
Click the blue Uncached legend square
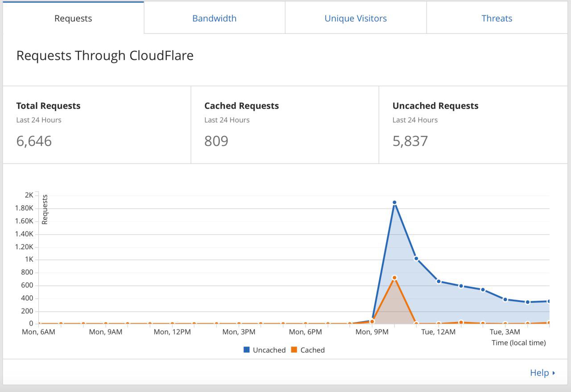click(247, 350)
